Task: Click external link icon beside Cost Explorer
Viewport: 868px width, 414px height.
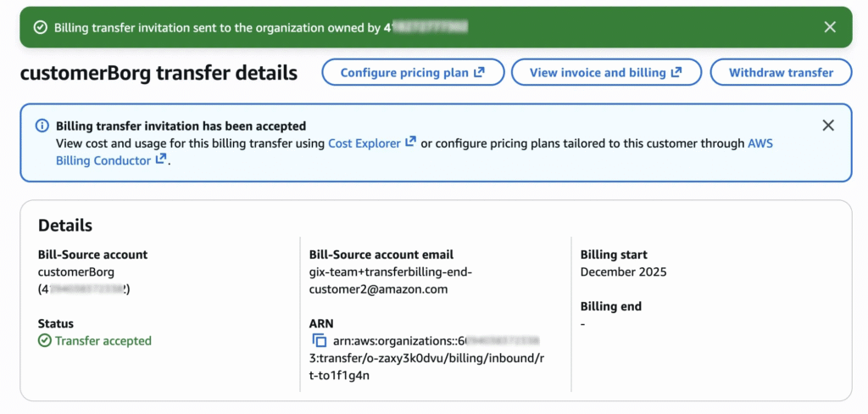Action: pos(410,143)
